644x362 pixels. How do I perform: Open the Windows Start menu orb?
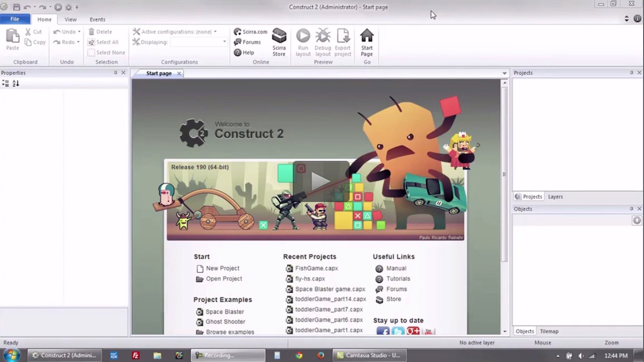pos(12,354)
